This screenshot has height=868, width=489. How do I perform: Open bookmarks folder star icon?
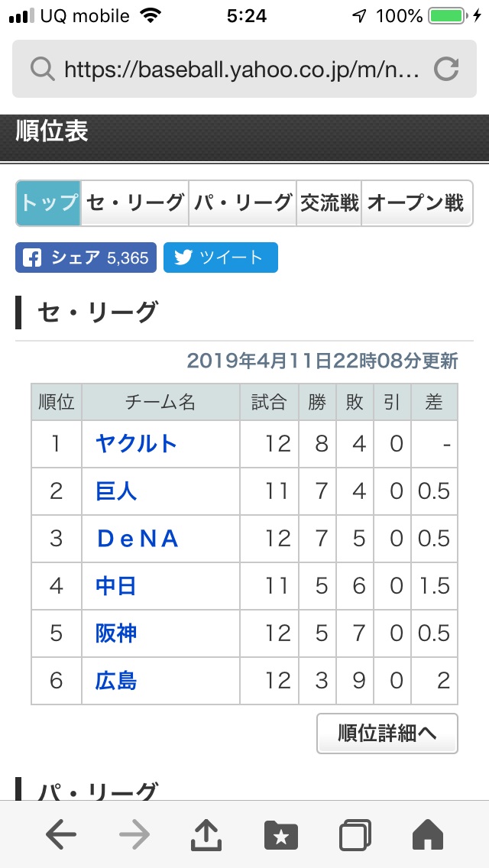pos(281,835)
